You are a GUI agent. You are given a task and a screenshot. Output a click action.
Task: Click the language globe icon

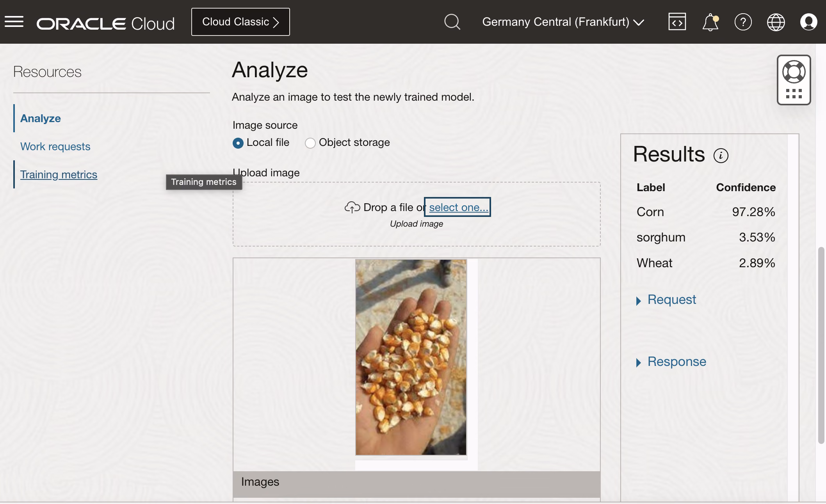click(x=776, y=22)
